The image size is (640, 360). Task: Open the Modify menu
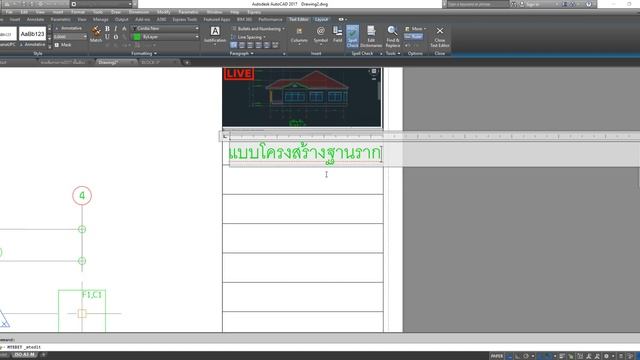pos(163,12)
